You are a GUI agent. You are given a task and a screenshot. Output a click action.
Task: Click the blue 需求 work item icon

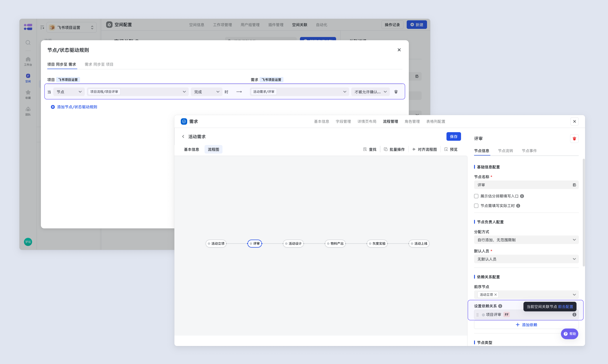click(x=184, y=121)
